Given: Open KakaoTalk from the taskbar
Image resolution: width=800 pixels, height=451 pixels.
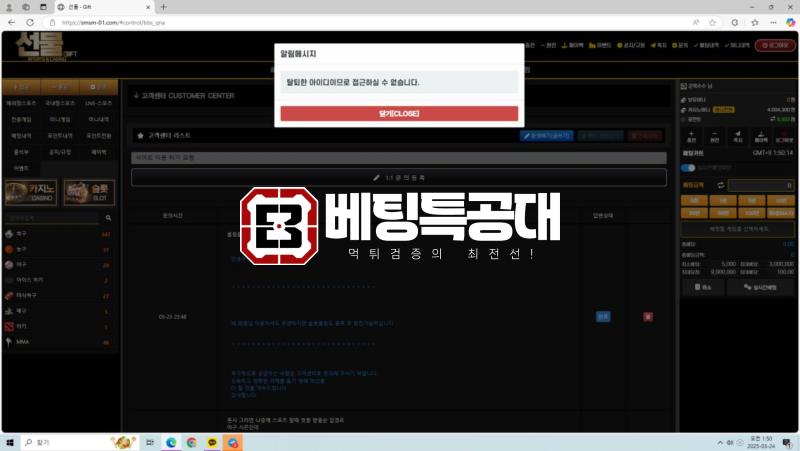Looking at the screenshot, I should [x=212, y=442].
